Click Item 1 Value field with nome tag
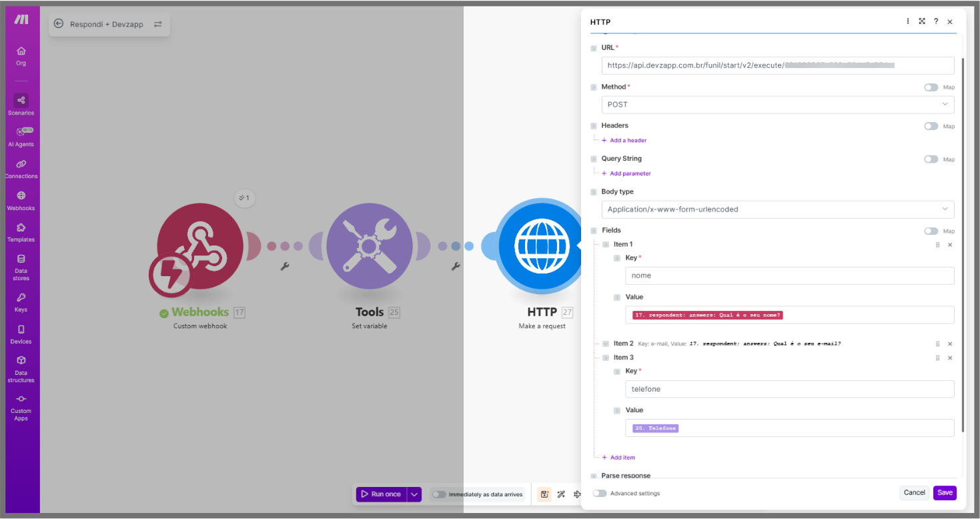The width and height of the screenshot is (980, 519). pyautogui.click(x=790, y=315)
